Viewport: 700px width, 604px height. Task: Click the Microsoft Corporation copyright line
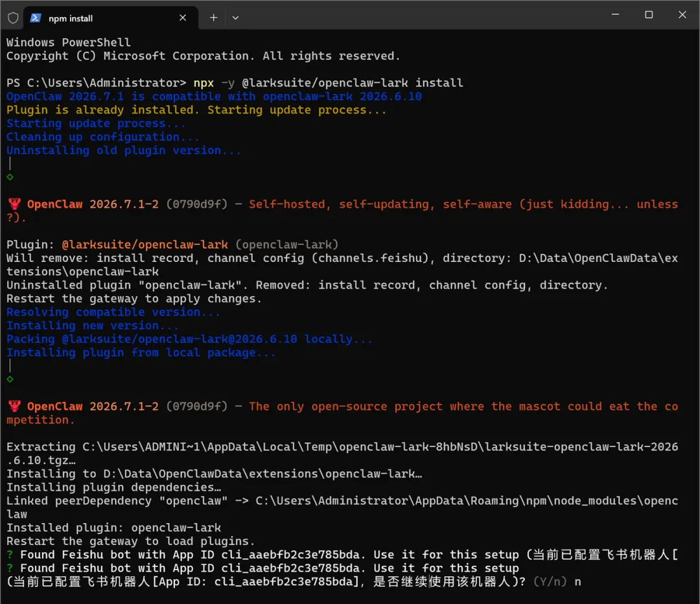coord(203,56)
